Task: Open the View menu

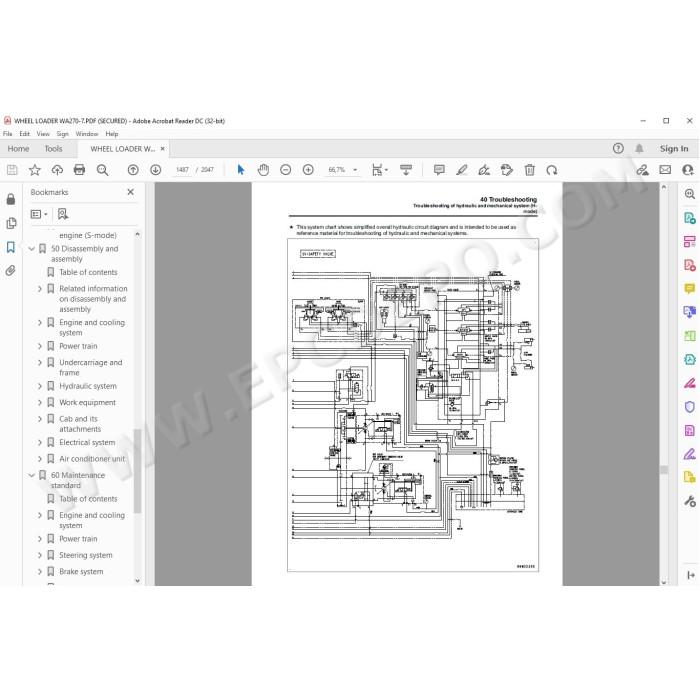Action: (43, 133)
